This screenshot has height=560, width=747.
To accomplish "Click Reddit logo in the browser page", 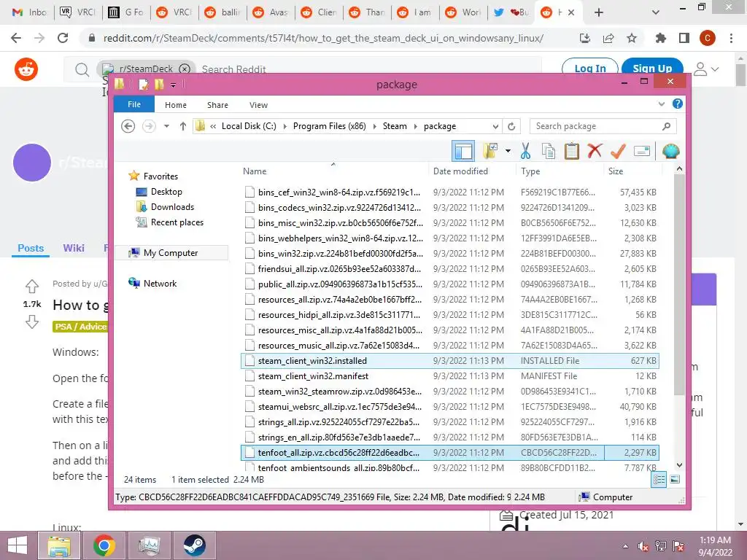I will pyautogui.click(x=26, y=69).
